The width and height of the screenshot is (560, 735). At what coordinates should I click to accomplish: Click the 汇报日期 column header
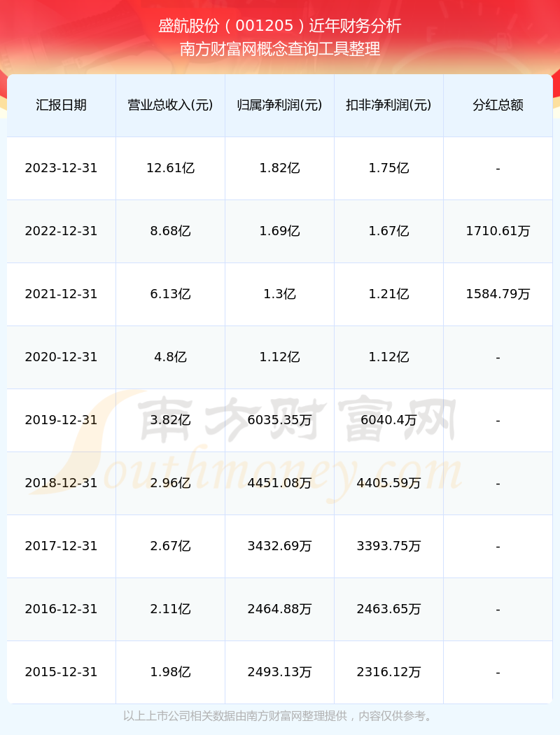click(x=62, y=105)
